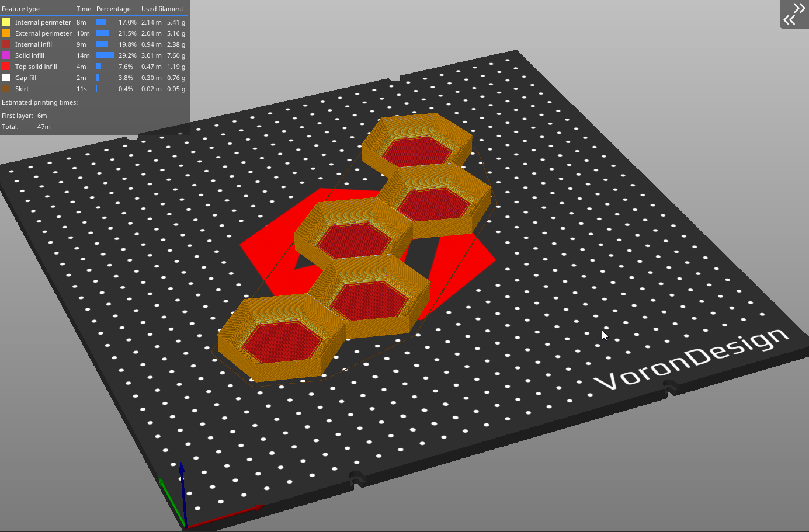Click the "Skirt" legend label
The height and width of the screenshot is (532, 809).
tap(22, 89)
